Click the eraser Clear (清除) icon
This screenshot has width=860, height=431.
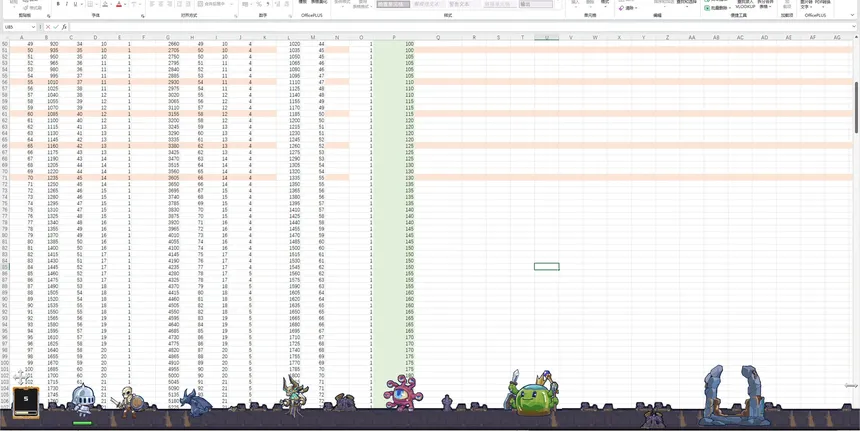click(621, 8)
